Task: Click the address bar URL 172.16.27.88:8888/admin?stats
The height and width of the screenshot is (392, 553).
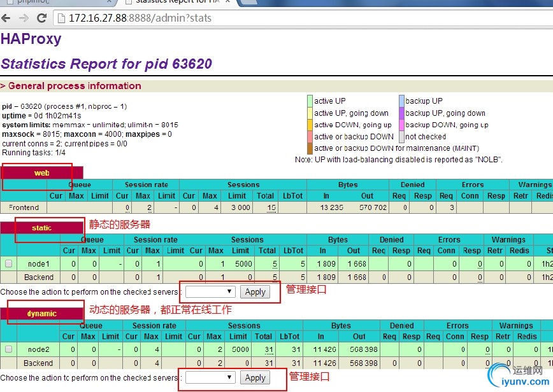Action: pos(140,18)
